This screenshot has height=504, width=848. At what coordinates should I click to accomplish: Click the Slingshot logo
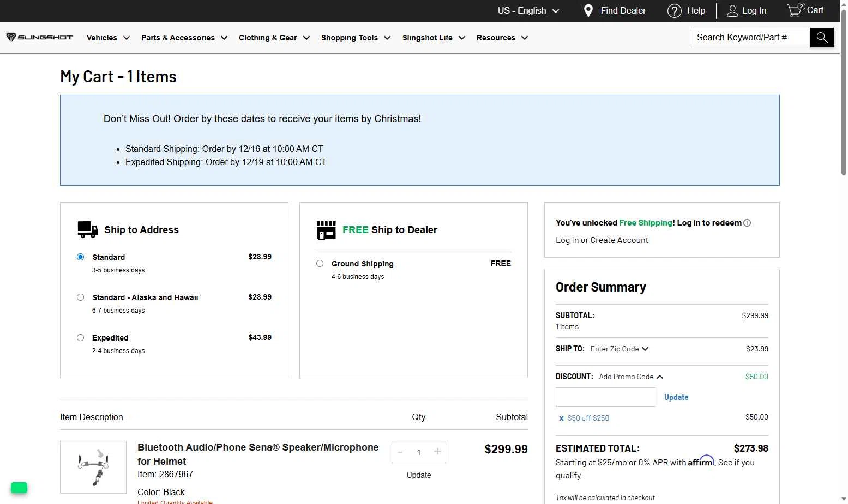[x=39, y=38]
